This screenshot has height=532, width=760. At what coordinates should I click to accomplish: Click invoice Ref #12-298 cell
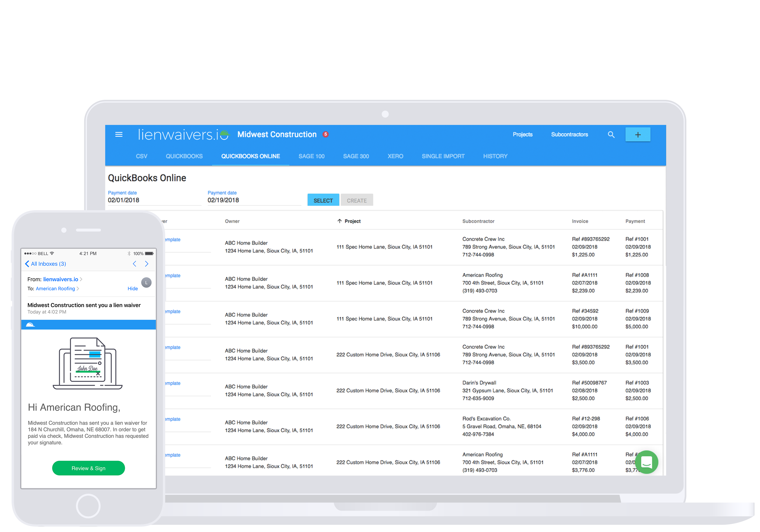[586, 427]
